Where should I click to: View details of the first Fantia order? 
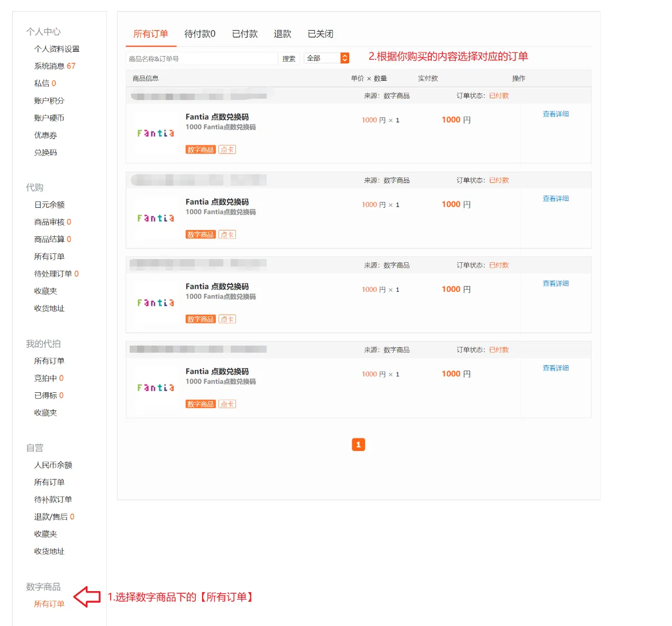click(x=556, y=114)
